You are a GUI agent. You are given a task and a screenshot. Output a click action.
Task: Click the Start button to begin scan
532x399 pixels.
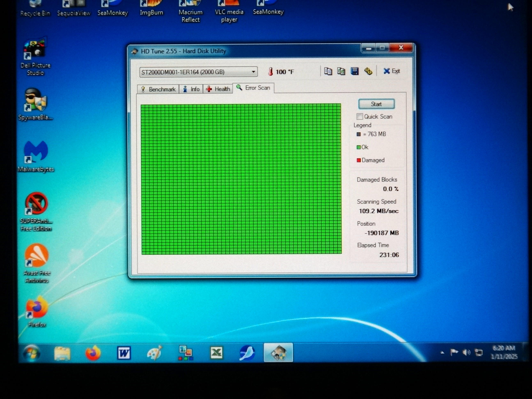(x=376, y=104)
